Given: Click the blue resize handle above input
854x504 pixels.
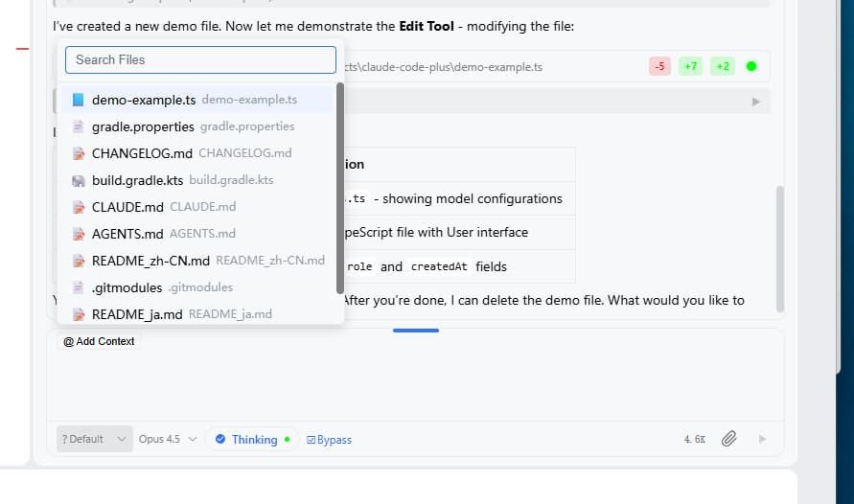Looking at the screenshot, I should tap(416, 331).
